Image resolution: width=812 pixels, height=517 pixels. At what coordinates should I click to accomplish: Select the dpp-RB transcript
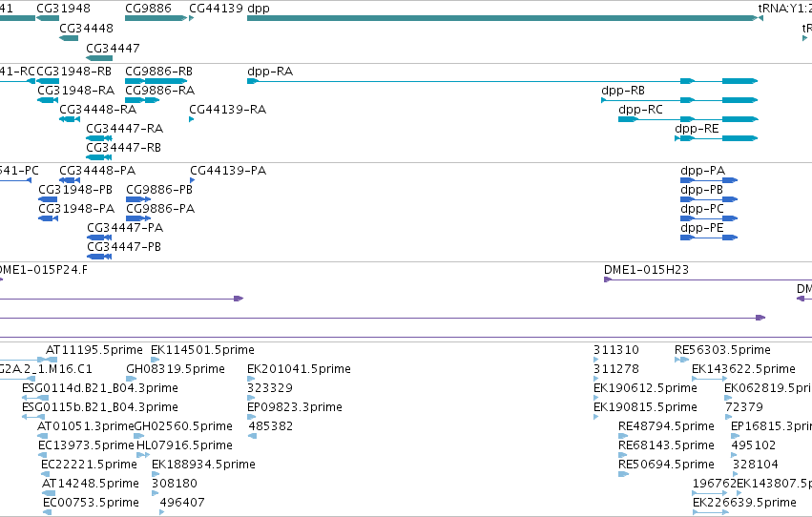[679, 100]
